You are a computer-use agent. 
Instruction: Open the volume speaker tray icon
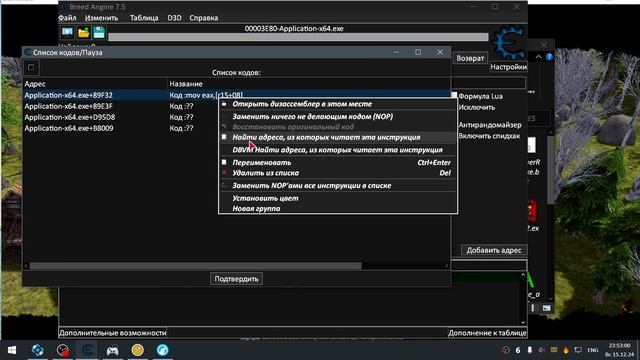[542, 350]
